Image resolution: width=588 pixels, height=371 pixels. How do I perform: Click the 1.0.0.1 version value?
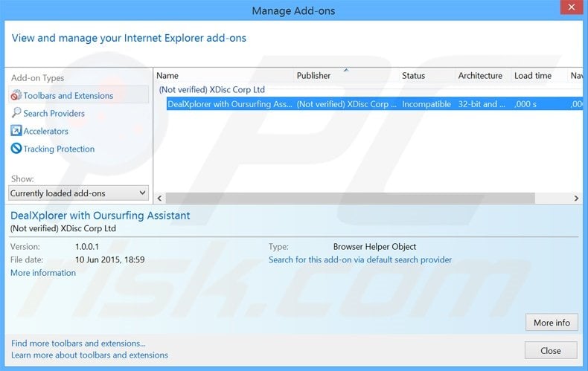(87, 247)
